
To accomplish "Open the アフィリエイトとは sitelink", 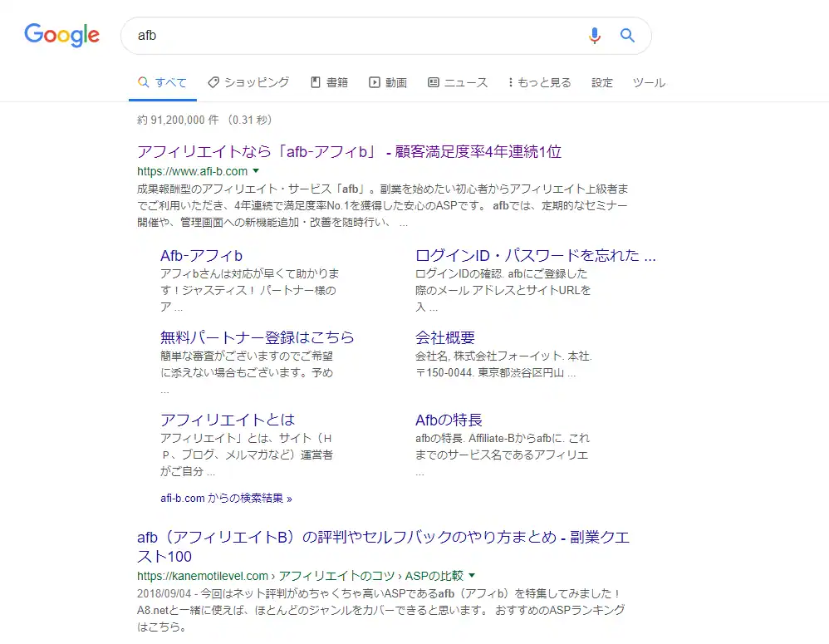I will [x=228, y=420].
